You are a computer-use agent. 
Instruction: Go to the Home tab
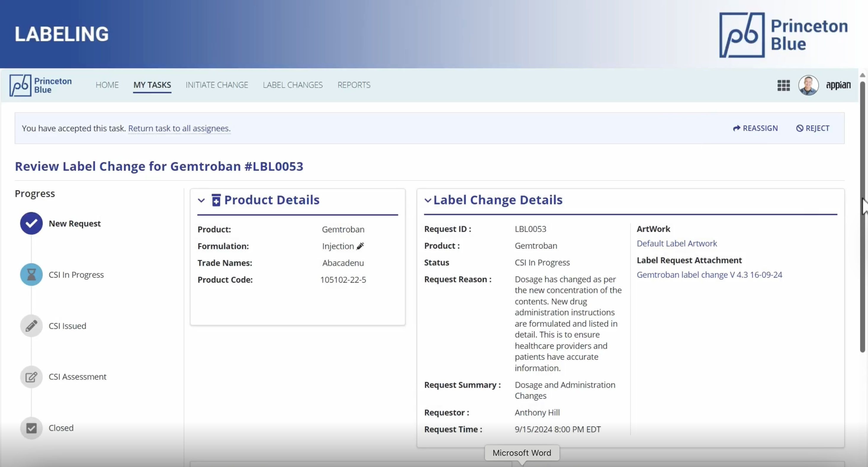point(107,85)
